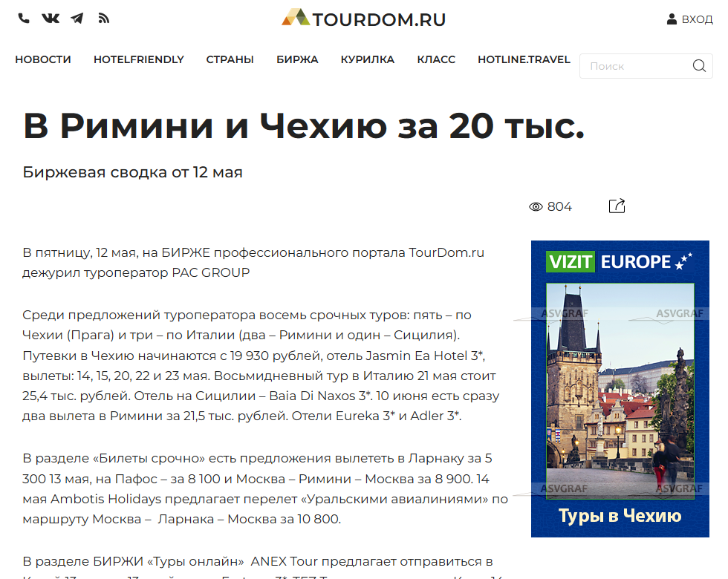The height and width of the screenshot is (579, 728).
Task: Click the share article icon
Action: [617, 206]
